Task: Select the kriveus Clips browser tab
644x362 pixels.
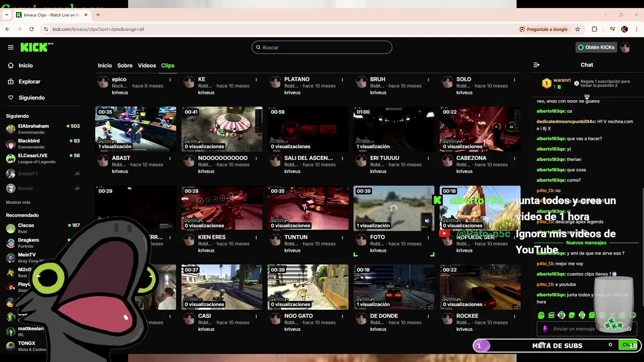Action: (x=52, y=15)
